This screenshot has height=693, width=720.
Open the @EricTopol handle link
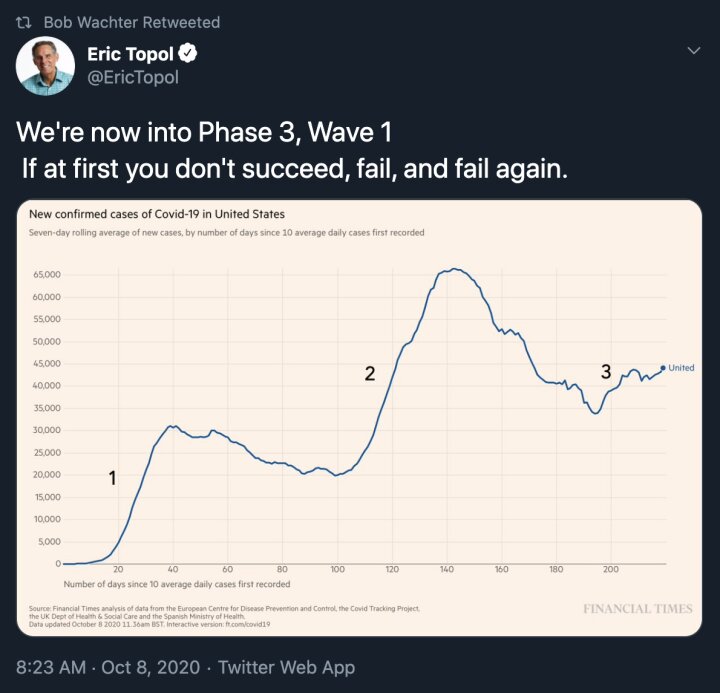133,77
